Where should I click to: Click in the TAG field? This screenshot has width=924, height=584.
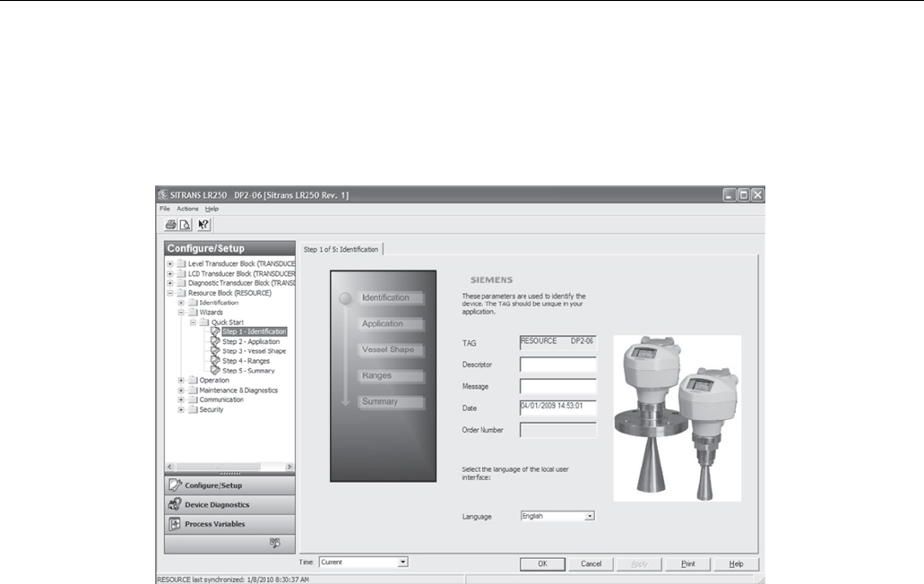(x=558, y=343)
